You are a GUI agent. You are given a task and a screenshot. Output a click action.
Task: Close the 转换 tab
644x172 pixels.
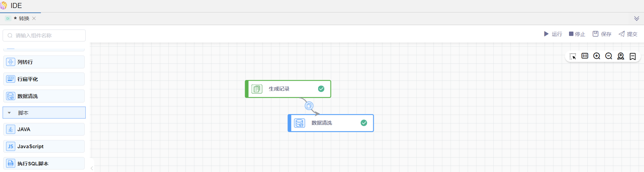[x=34, y=18]
